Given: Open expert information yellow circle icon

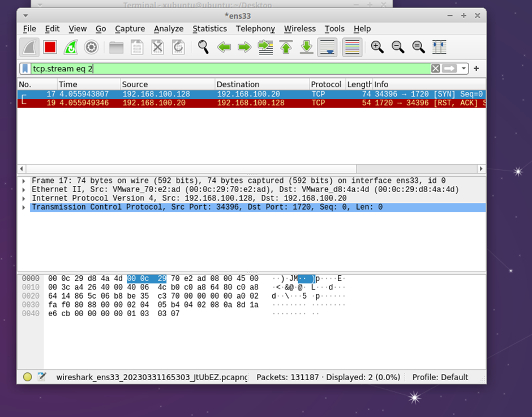Looking at the screenshot, I should tap(28, 377).
